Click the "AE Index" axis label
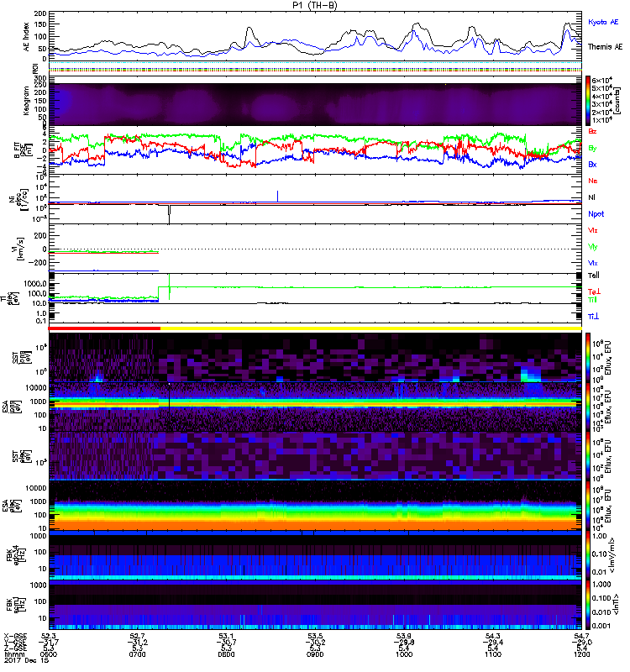Image resolution: width=630 pixels, height=672 pixels. tap(27, 36)
